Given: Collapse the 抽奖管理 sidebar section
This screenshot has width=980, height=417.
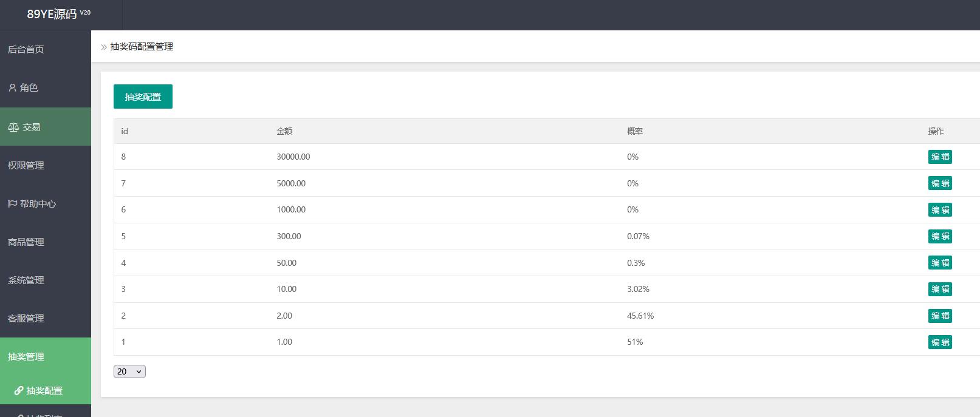Looking at the screenshot, I should pyautogui.click(x=46, y=356).
